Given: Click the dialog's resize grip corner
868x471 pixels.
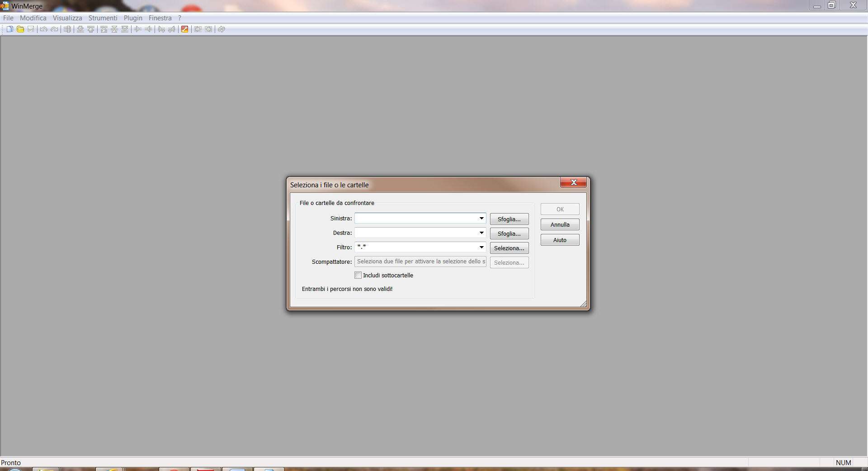Looking at the screenshot, I should [x=583, y=304].
